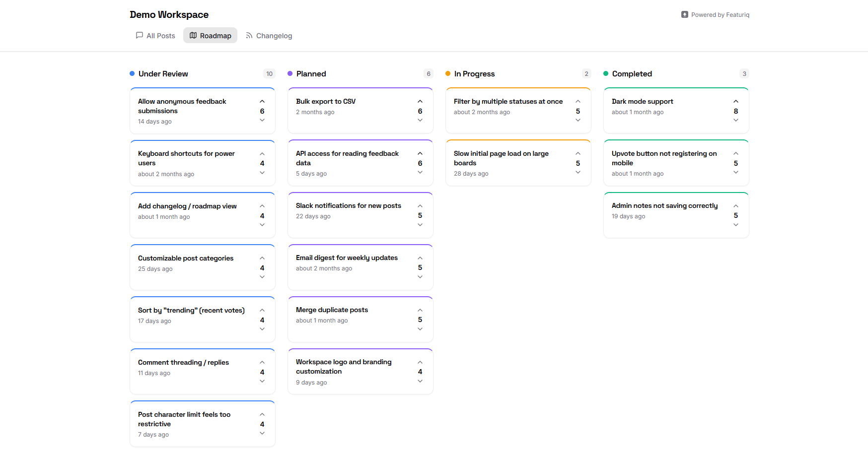Select the Roadmap tab

(210, 36)
